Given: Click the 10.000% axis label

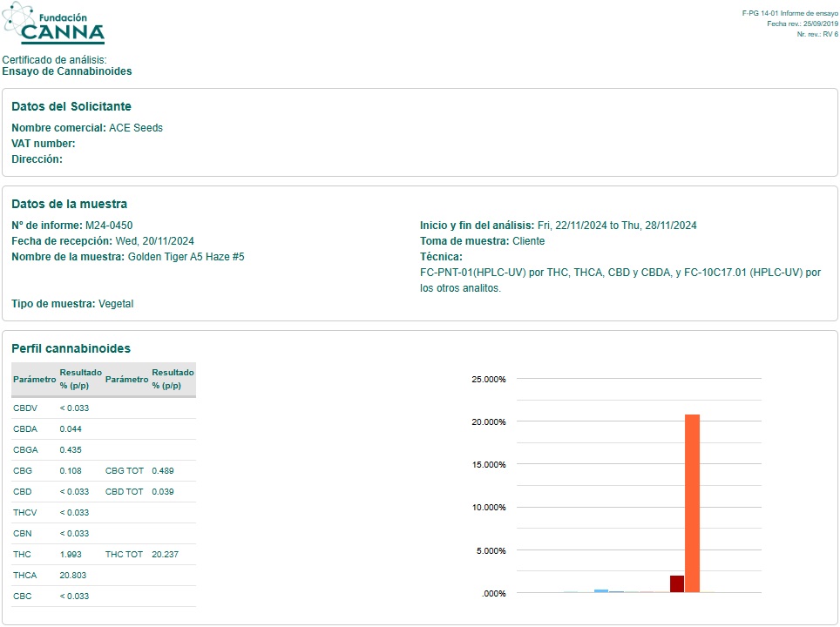Looking at the screenshot, I should click(489, 507).
